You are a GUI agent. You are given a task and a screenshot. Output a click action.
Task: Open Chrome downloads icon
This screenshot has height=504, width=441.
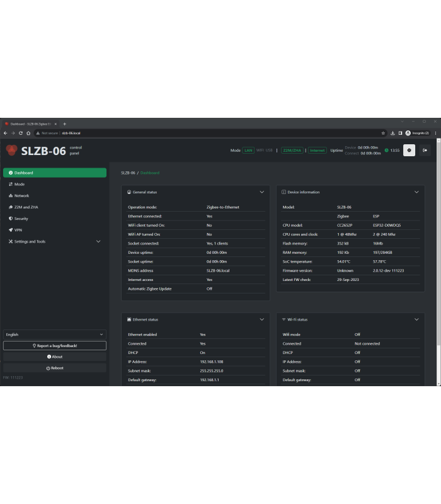[392, 133]
